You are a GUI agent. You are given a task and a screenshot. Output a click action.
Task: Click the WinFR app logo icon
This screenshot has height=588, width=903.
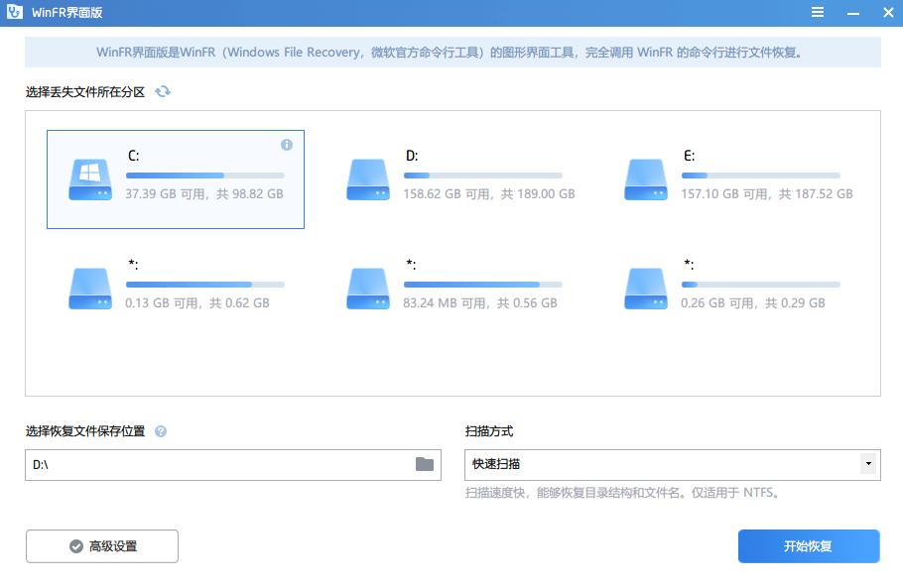coord(15,12)
